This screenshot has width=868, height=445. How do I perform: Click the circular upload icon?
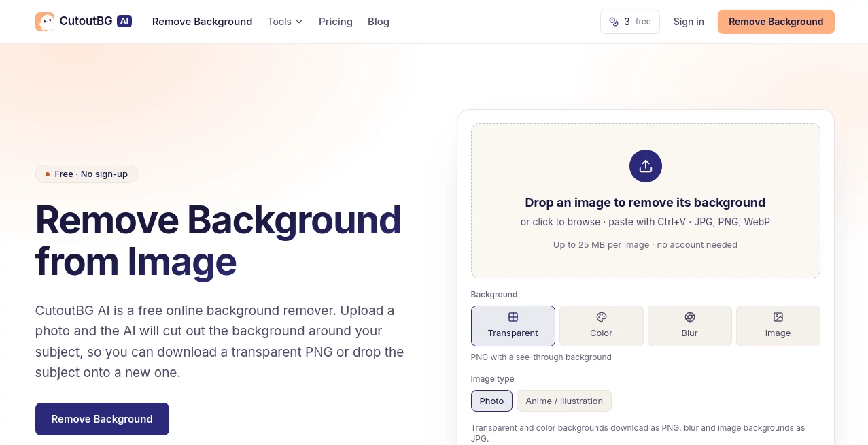click(x=646, y=166)
